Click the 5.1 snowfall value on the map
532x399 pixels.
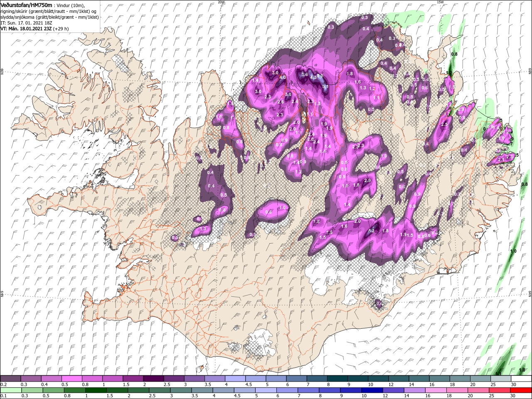[x=325, y=87]
